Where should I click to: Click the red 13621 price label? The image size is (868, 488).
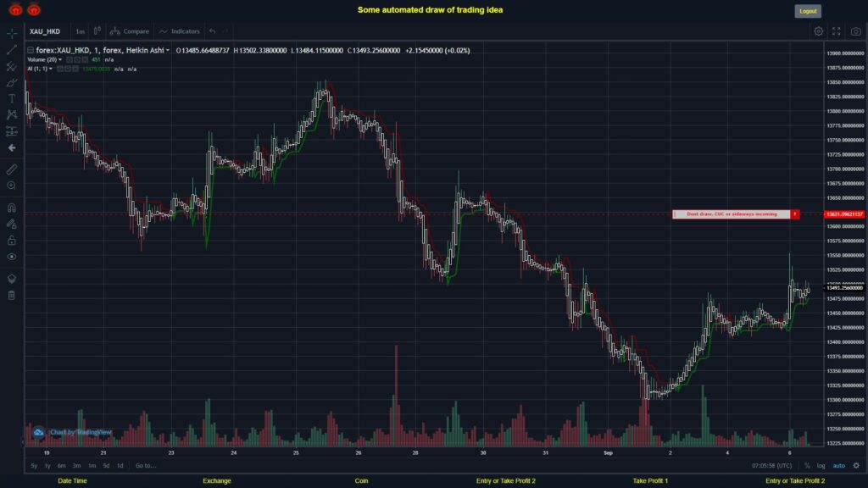844,214
